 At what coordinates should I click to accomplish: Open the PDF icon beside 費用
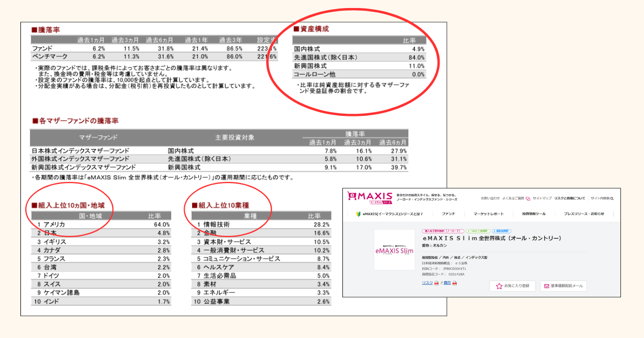[455, 283]
